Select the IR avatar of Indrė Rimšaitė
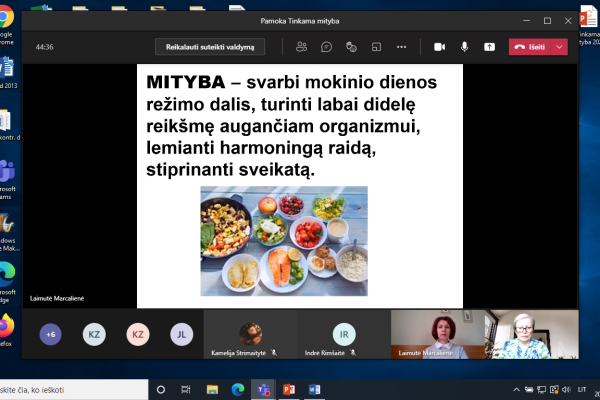 click(344, 334)
